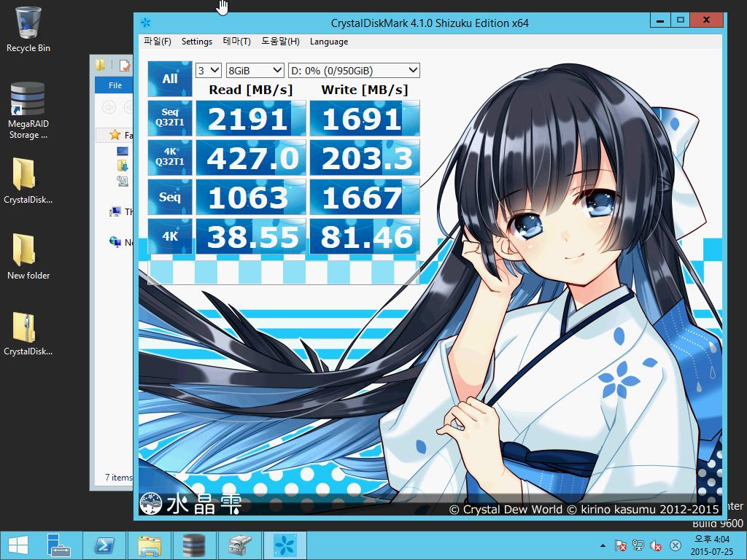Click the Action Center flag tray icon
The height and width of the screenshot is (560, 747).
tap(620, 545)
